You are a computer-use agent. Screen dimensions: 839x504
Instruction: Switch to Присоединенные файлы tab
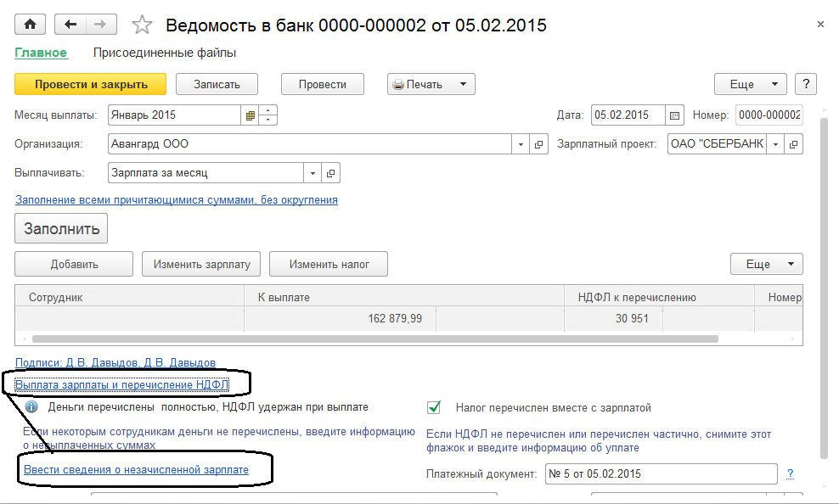coord(164,53)
